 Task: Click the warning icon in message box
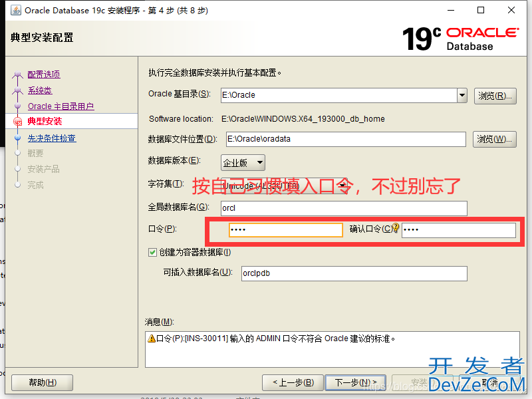(x=152, y=338)
